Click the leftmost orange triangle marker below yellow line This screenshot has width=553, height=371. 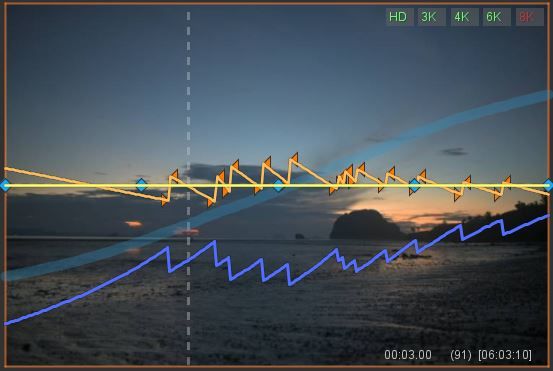coord(165,200)
